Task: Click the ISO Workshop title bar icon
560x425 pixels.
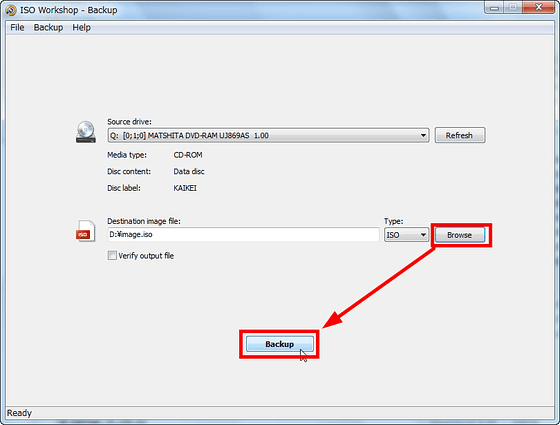Action: click(x=11, y=10)
